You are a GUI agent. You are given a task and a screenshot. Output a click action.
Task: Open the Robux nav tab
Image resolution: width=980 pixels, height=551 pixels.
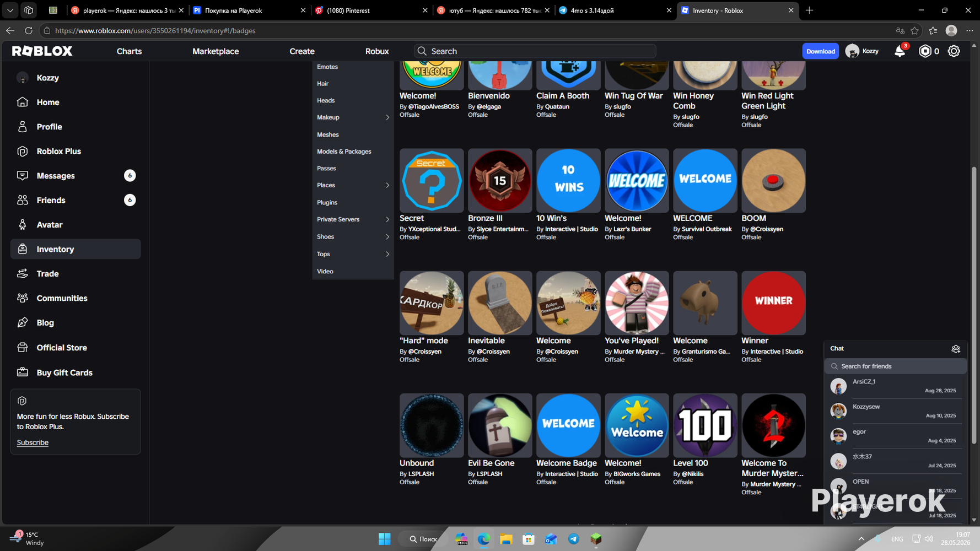pos(377,51)
